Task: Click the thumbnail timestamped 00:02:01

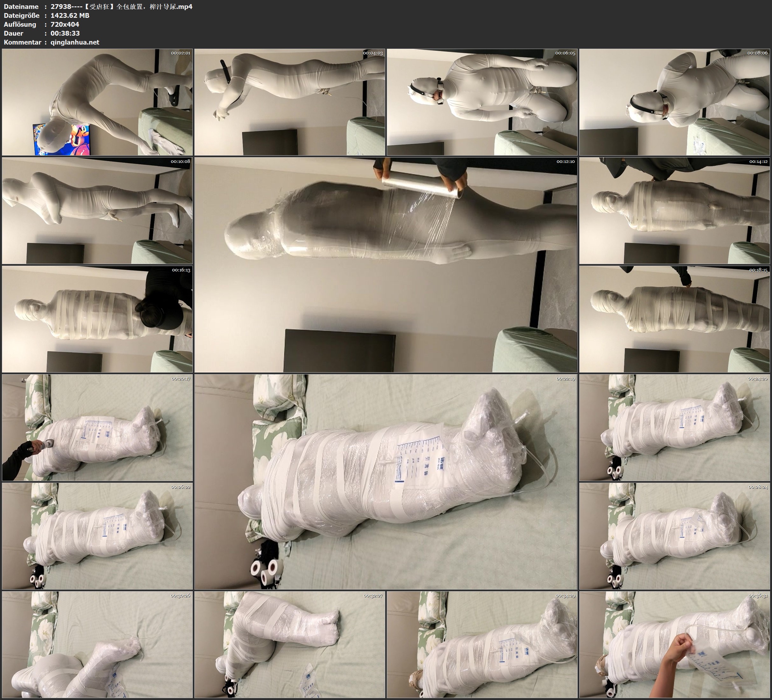Action: [x=97, y=102]
